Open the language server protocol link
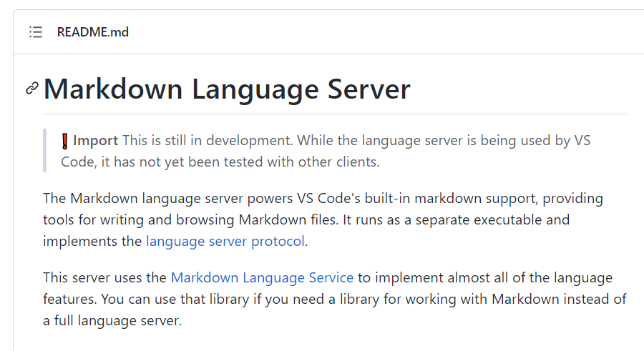Image resolution: width=644 pixels, height=351 pixels. point(225,241)
